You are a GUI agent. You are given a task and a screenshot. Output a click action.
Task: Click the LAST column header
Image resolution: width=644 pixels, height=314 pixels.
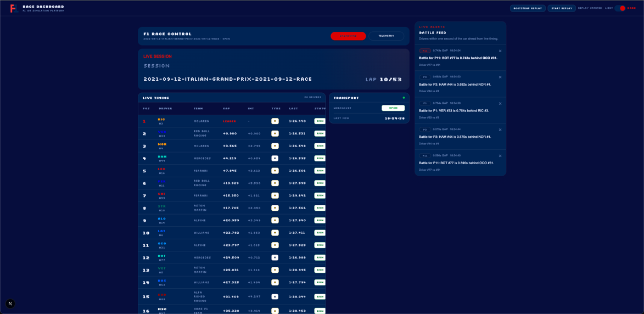click(293, 109)
